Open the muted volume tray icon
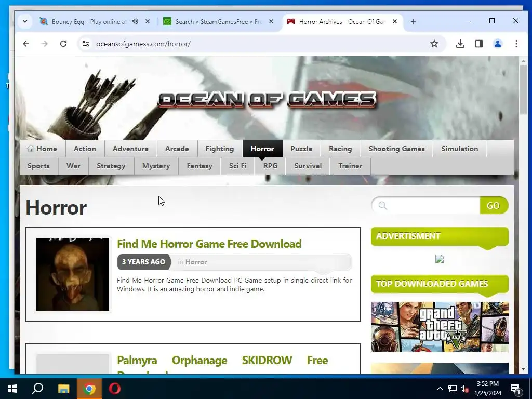The height and width of the screenshot is (399, 532). [465, 389]
